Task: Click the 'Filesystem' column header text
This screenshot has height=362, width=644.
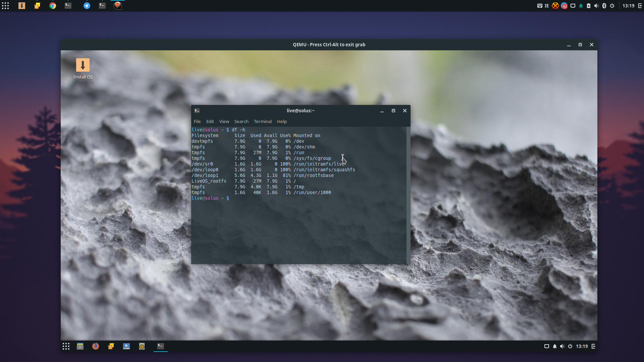Action: 205,135
